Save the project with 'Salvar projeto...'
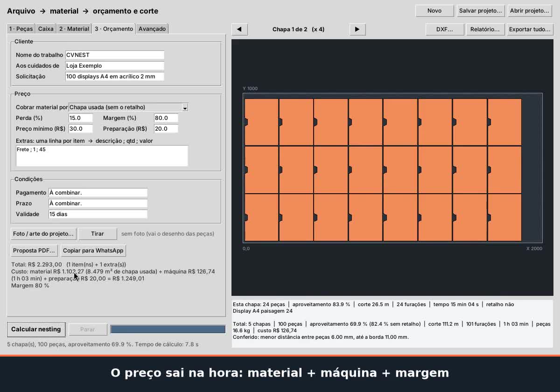 [481, 11]
